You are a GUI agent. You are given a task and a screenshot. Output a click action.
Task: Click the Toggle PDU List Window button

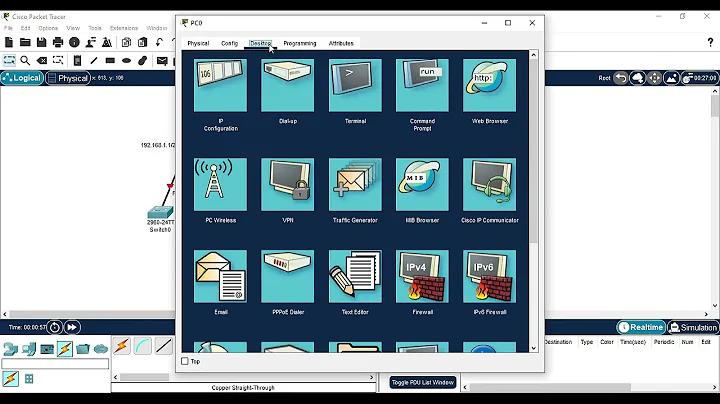tap(423, 382)
